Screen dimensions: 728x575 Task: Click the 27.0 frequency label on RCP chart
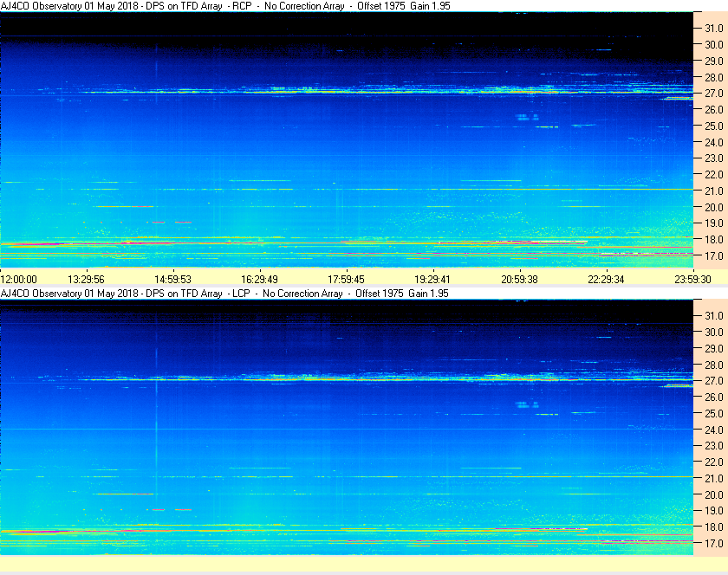pos(714,94)
